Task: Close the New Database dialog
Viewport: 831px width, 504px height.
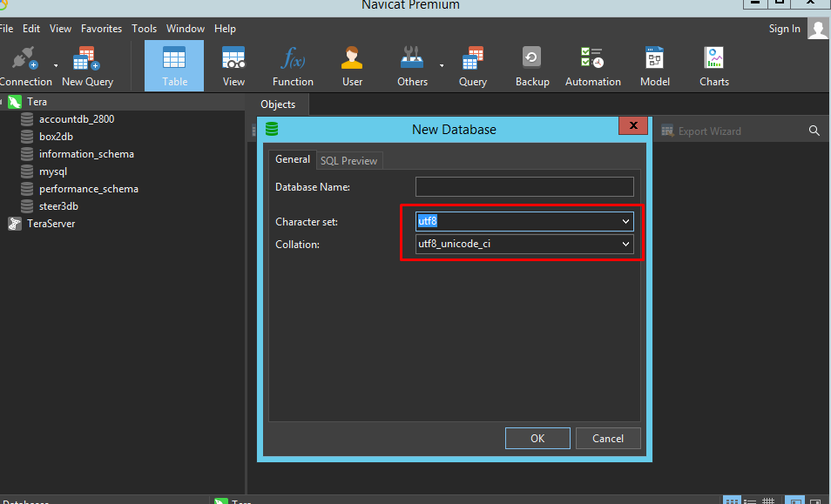Action: coord(633,125)
